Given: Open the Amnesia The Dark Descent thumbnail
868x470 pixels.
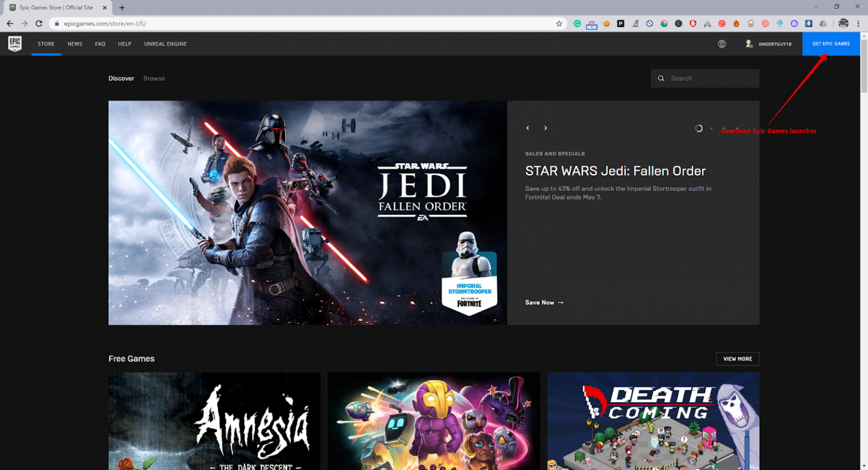Looking at the screenshot, I should tap(214, 421).
